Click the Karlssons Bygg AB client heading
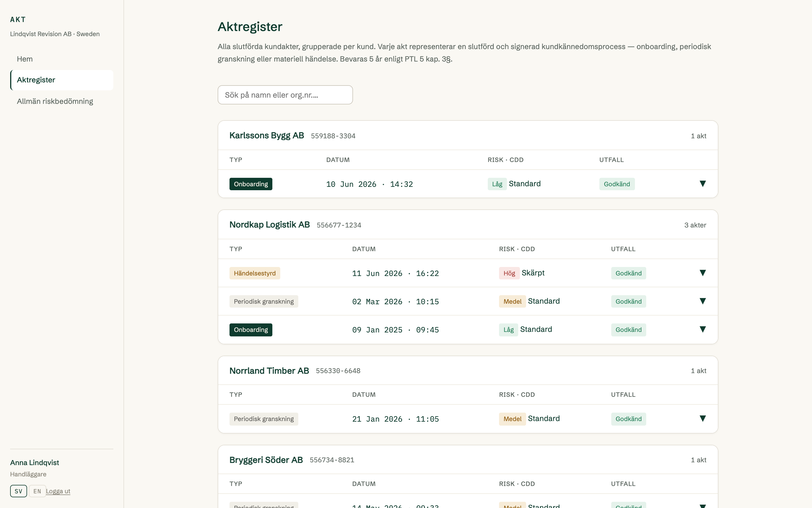 click(x=267, y=135)
